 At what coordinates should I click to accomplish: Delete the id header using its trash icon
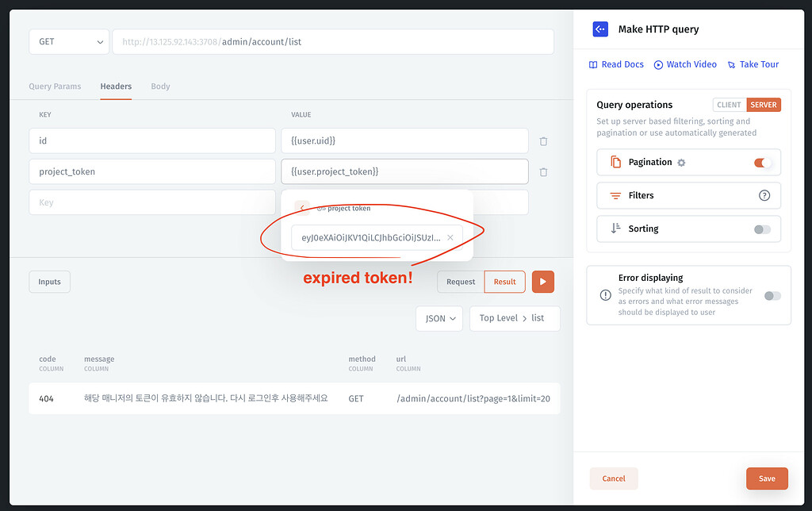tap(543, 140)
